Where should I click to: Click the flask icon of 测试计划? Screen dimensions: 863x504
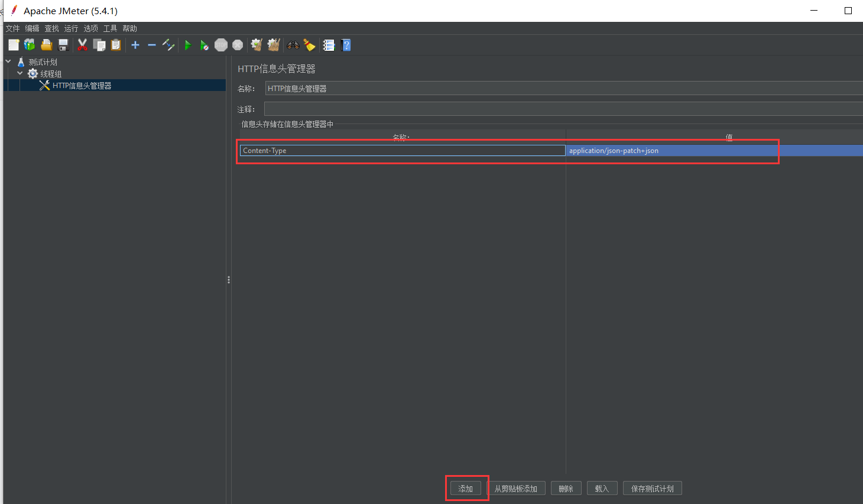[x=21, y=62]
